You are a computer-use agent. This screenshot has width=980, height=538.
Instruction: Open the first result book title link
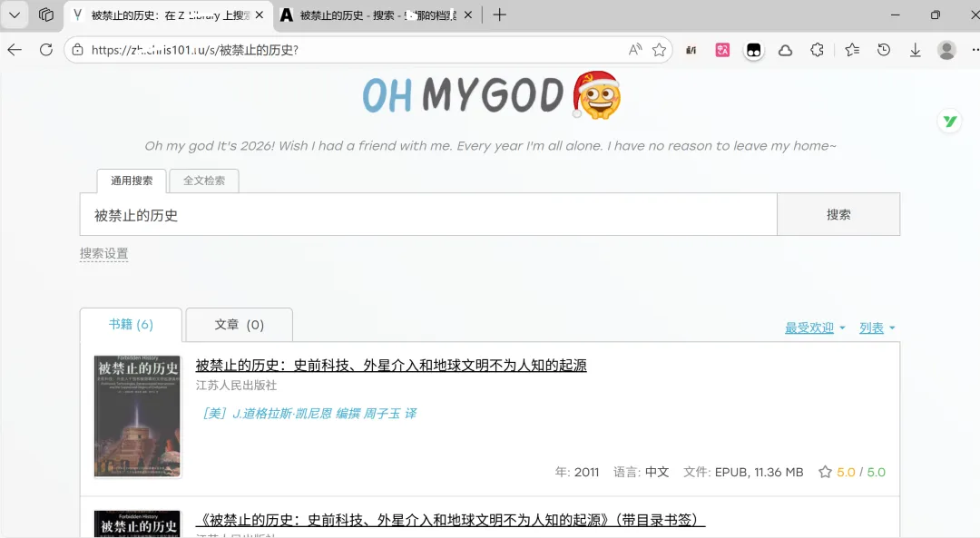[391, 365]
